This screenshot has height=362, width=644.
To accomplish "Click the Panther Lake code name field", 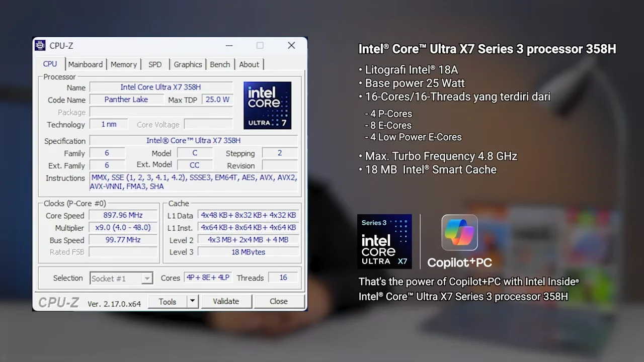I will pyautogui.click(x=126, y=100).
